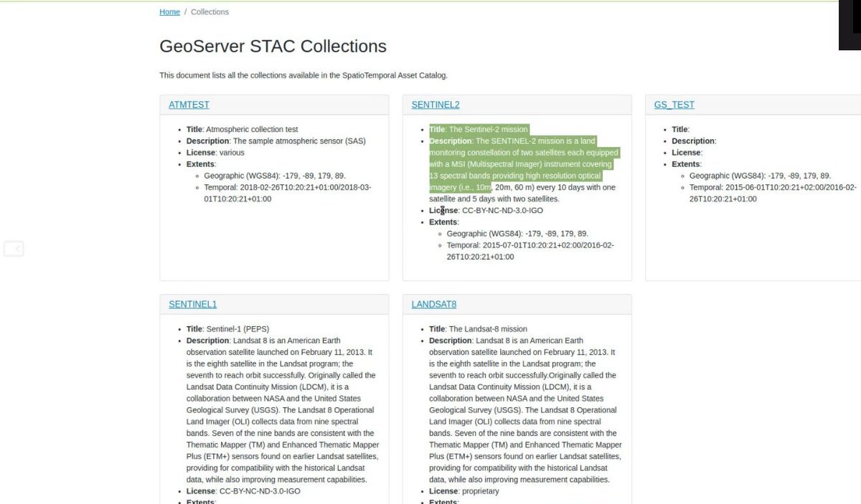Open the LANDSAT8 collection link
The height and width of the screenshot is (504, 861).
click(x=434, y=304)
